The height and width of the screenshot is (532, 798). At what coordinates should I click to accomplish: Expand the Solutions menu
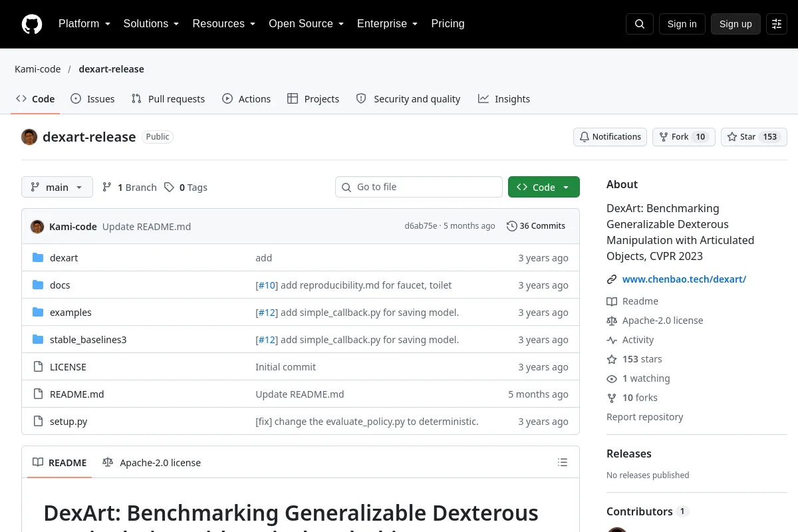point(151,24)
